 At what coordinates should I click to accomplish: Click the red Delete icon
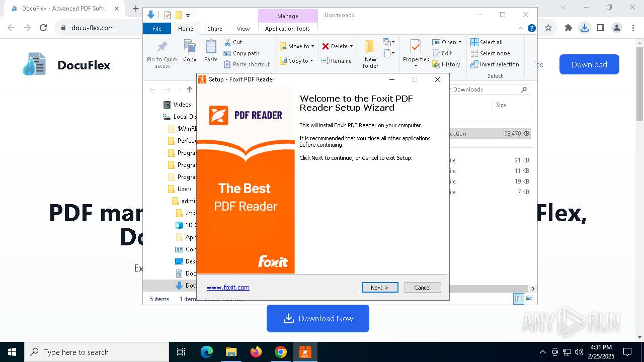tap(326, 46)
